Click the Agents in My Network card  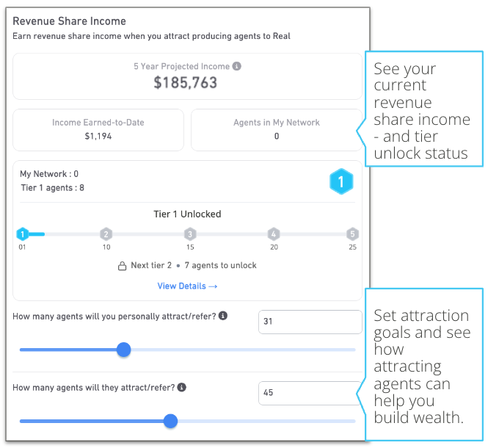pos(277,130)
